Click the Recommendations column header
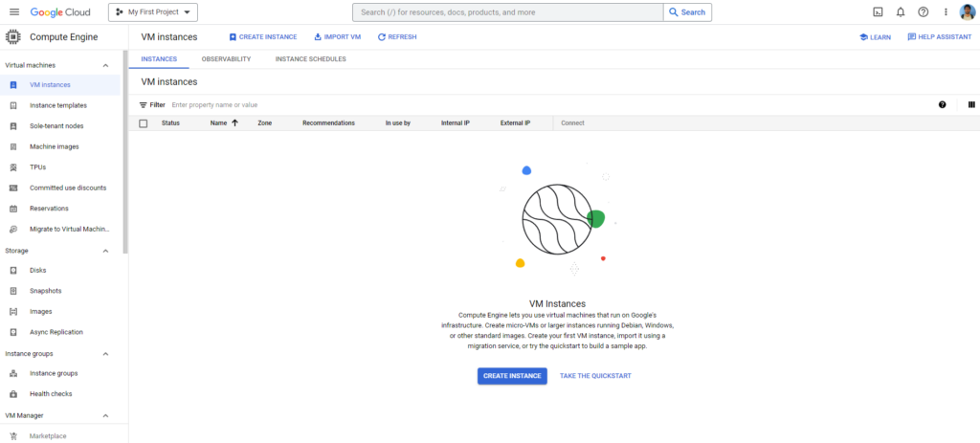The width and height of the screenshot is (980, 443). click(329, 123)
